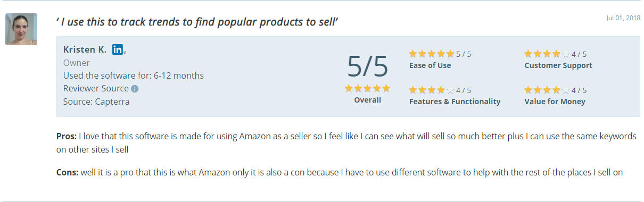Click the reviewer name Kristen K.
Screen dimensions: 644x202
point(85,49)
